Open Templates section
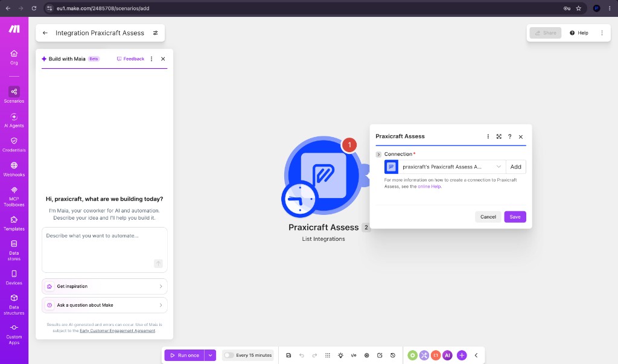Image resolution: width=618 pixels, height=364 pixels. click(14, 223)
